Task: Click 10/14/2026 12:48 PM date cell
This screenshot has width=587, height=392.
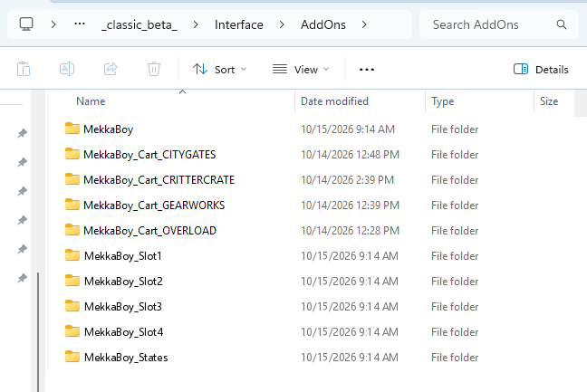Action: tap(350, 155)
